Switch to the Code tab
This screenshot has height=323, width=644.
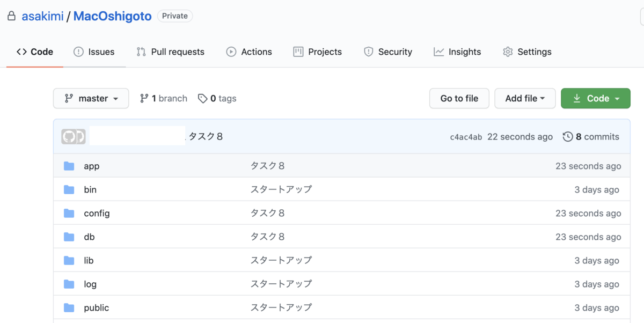[x=34, y=52]
